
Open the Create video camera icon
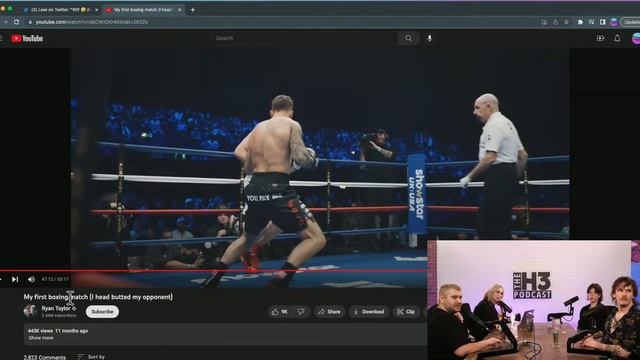(x=600, y=38)
